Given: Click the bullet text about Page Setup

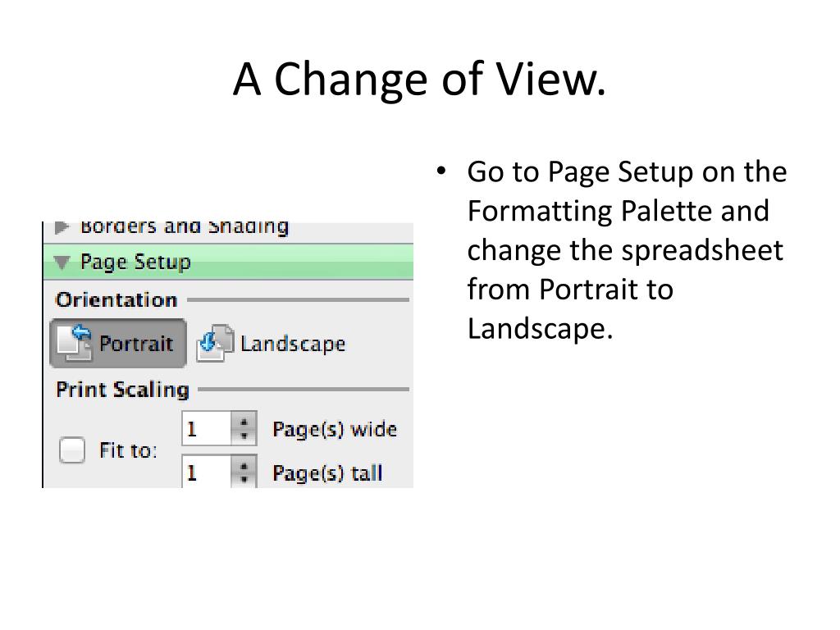Looking at the screenshot, I should 627,250.
